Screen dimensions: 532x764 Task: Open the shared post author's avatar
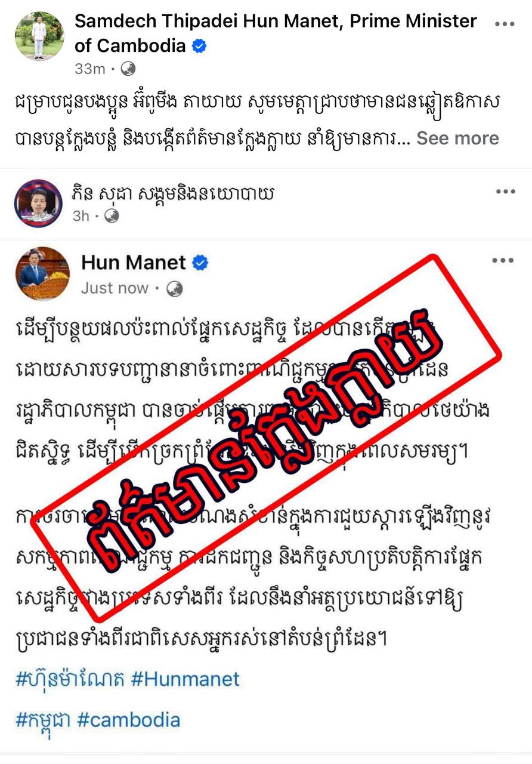pos(38,203)
